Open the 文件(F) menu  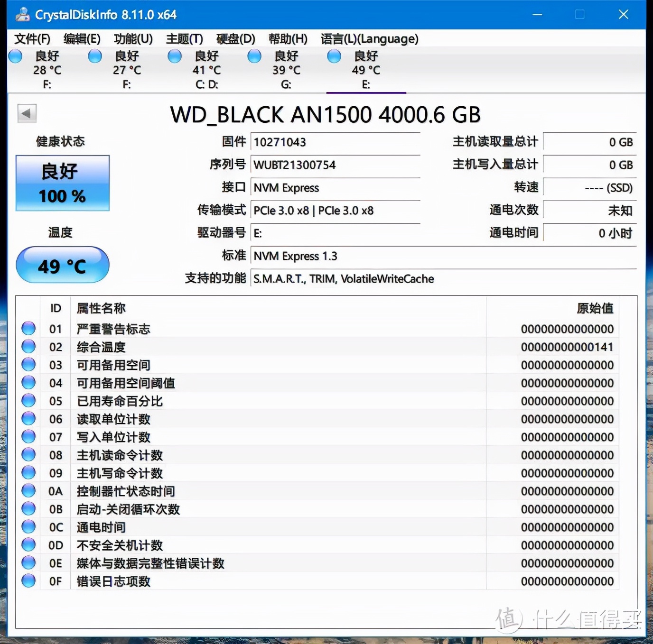[32, 39]
